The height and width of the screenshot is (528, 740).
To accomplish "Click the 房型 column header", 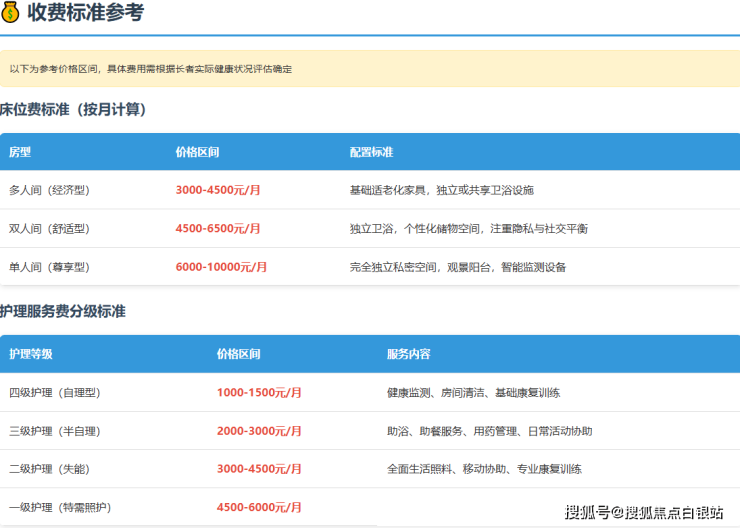I will (20, 152).
